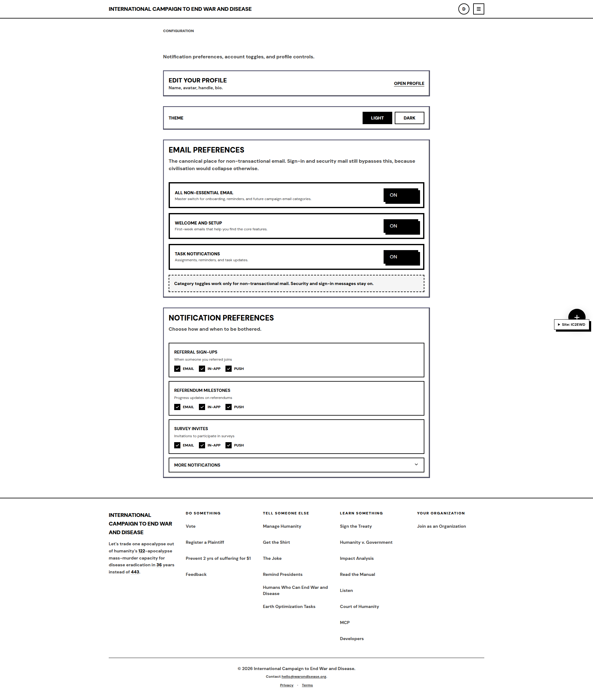Uncheck Push for Survey Invites
Screen dimensions: 593x700
(228, 445)
